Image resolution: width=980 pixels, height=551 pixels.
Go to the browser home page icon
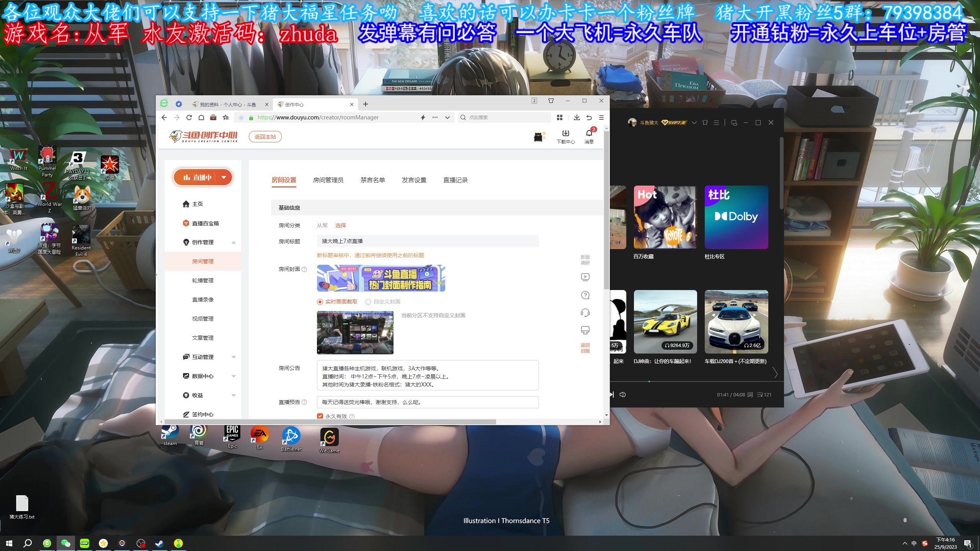[201, 117]
